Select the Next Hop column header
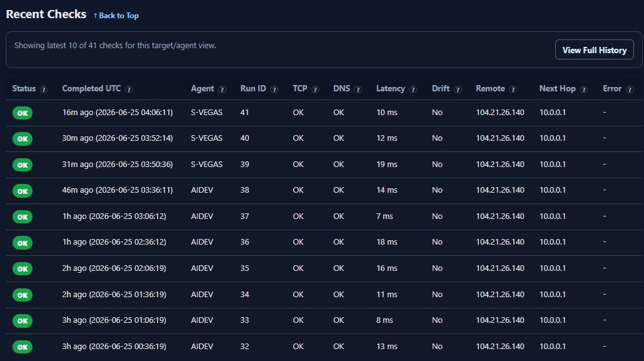Image resolution: width=644 pixels, height=361 pixels. [x=557, y=89]
